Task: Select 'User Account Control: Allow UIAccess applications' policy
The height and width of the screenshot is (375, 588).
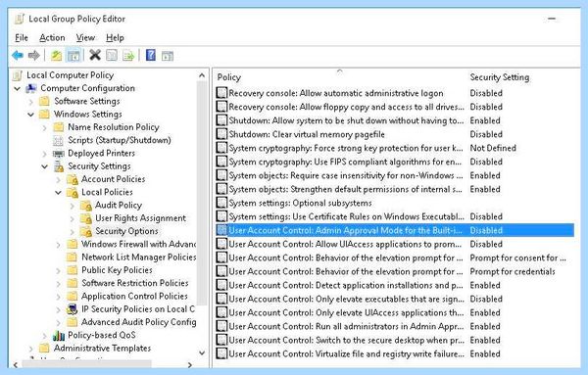Action: 395,244
